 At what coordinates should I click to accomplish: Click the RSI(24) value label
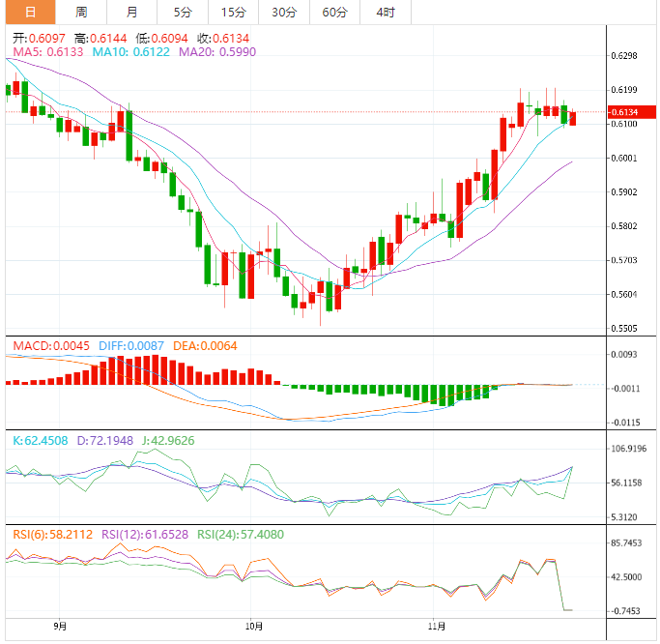[243, 534]
